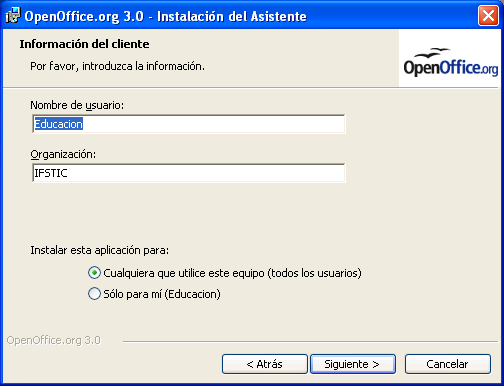Click the 'Organización:' label
504x386 pixels.
point(63,154)
